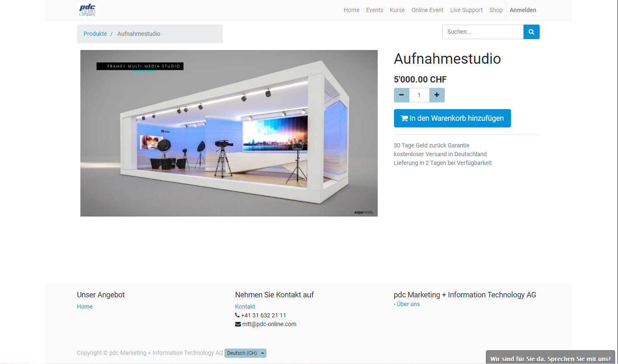Open the Events menu item
The width and height of the screenshot is (618, 364).
374,10
